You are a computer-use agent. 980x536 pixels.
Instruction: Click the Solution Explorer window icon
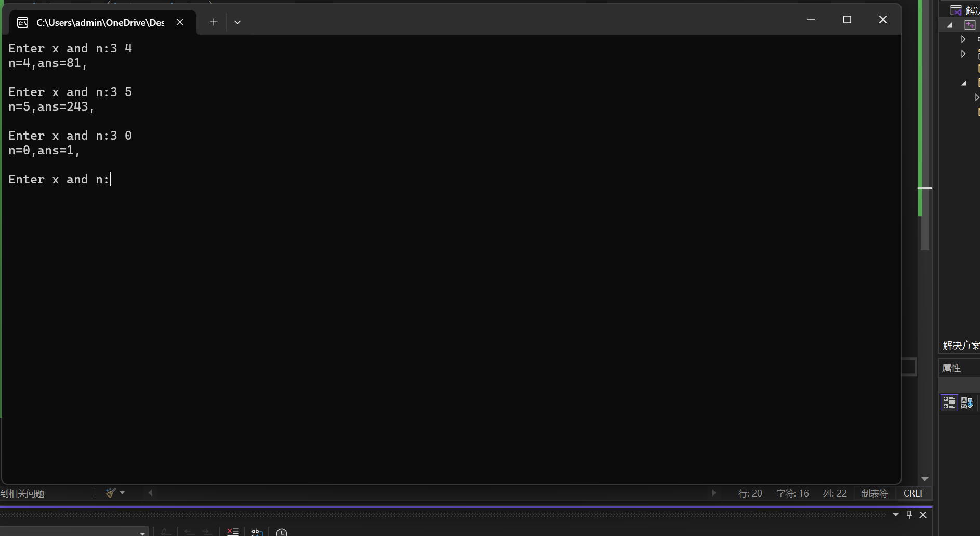(x=956, y=10)
